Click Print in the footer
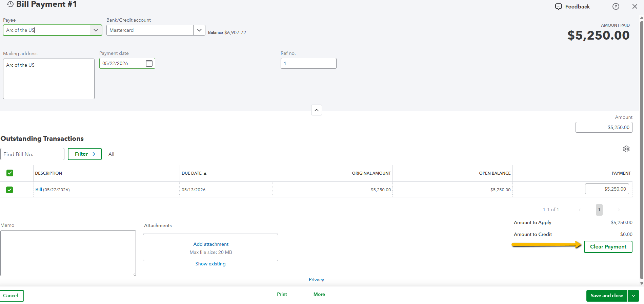 tap(282, 295)
